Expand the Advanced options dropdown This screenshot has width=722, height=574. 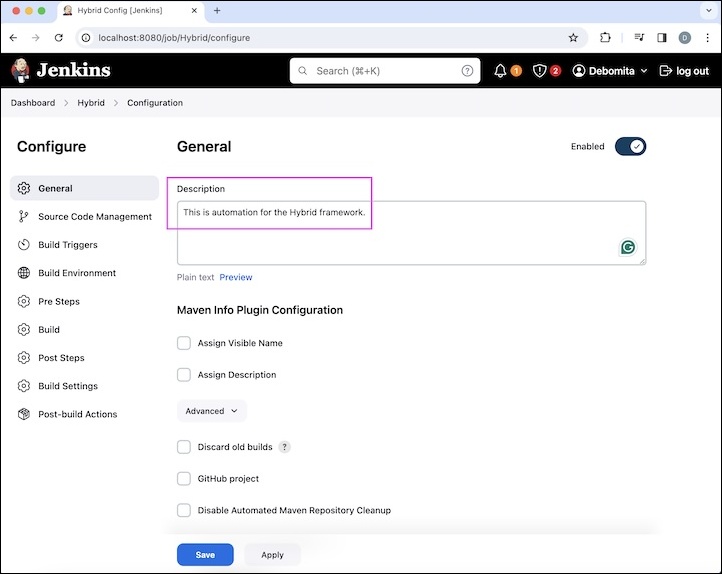click(x=212, y=411)
